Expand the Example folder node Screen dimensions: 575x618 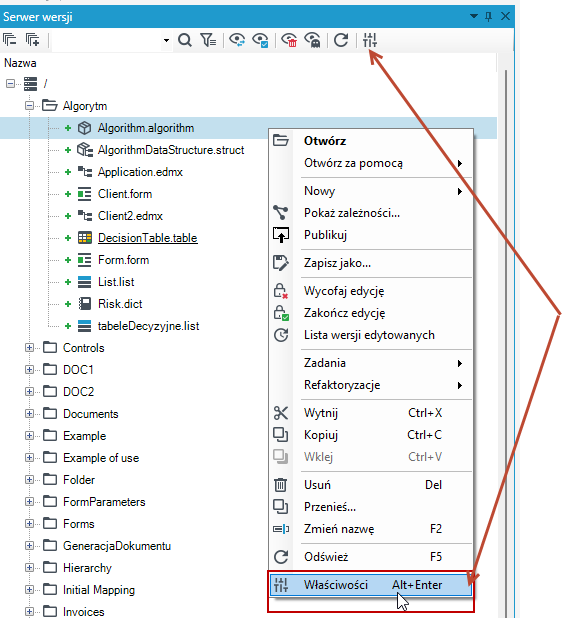coord(29,436)
